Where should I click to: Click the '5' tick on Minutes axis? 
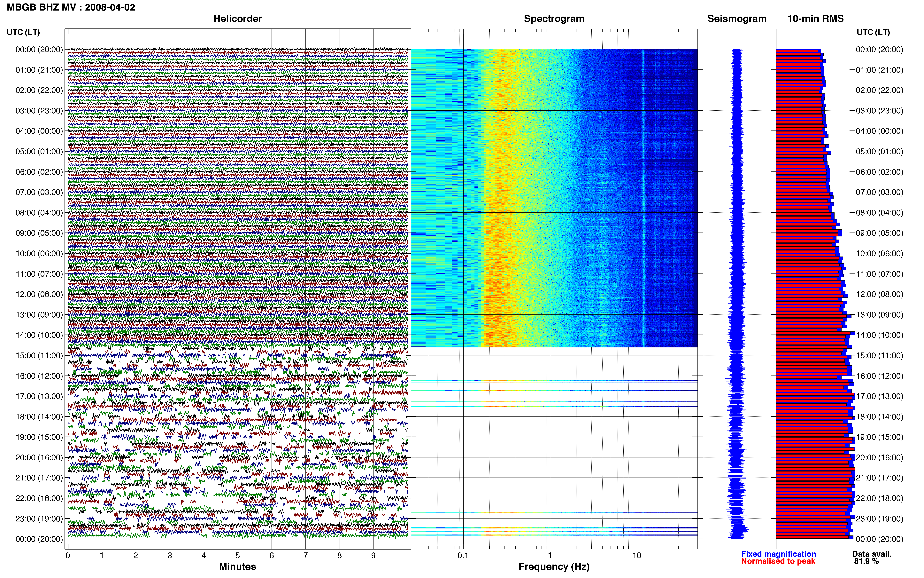click(238, 556)
